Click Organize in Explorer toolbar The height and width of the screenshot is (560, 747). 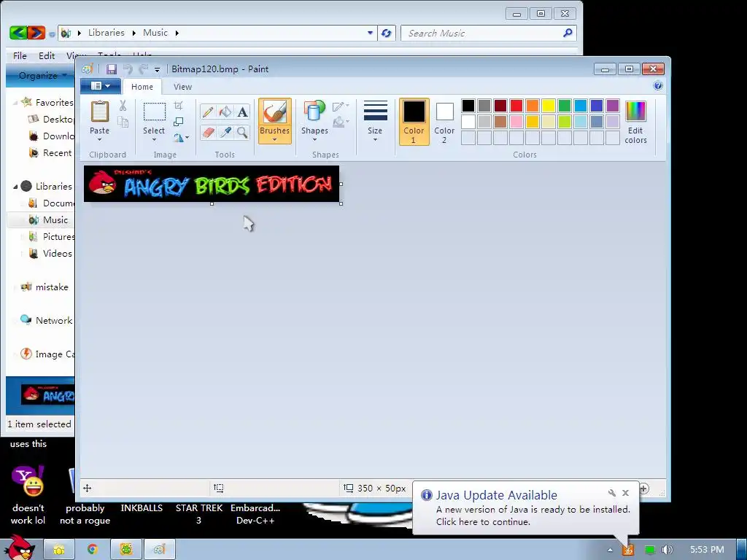click(42, 76)
